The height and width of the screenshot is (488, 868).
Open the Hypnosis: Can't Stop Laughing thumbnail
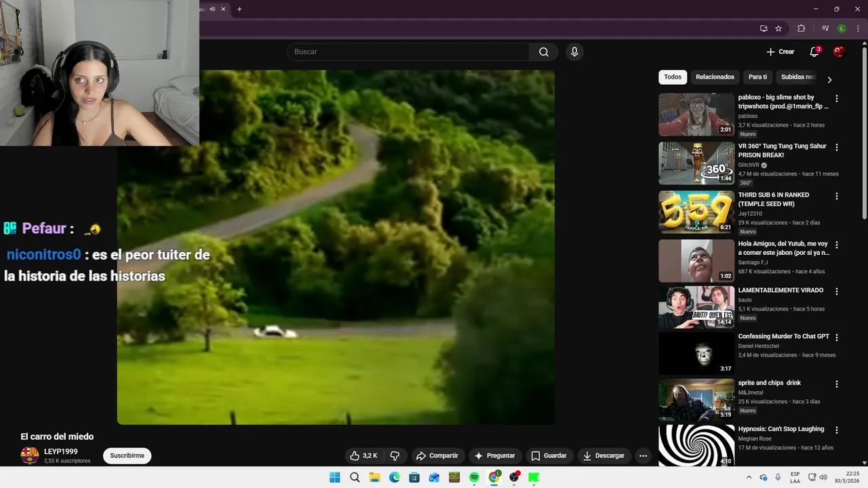coord(696,445)
